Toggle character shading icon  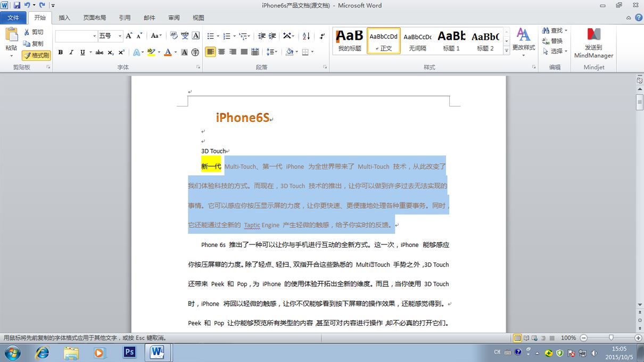(x=185, y=52)
